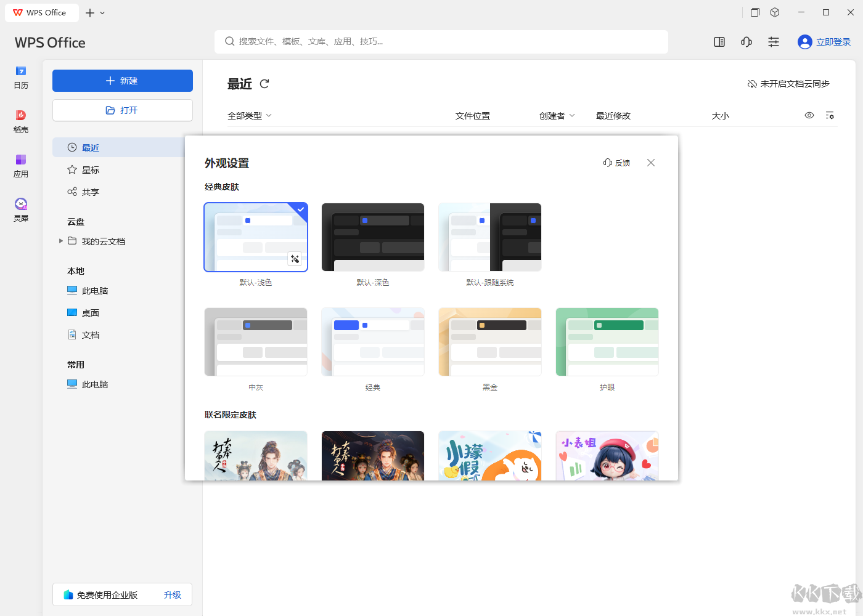Image resolution: width=863 pixels, height=616 pixels.
Task: Click the refresh icon next to 最近
Action: point(264,84)
